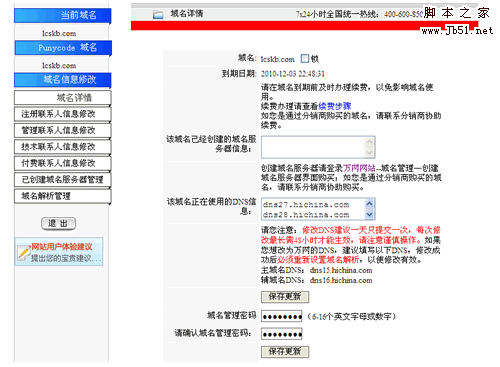Go to 技术联系人信息修改 page
500x367 pixels.
tap(63, 147)
